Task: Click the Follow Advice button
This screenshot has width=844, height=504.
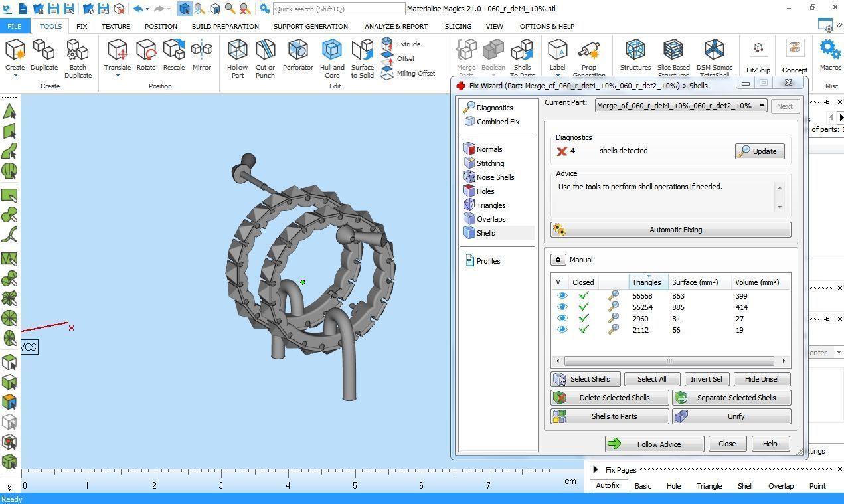Action: [x=654, y=444]
